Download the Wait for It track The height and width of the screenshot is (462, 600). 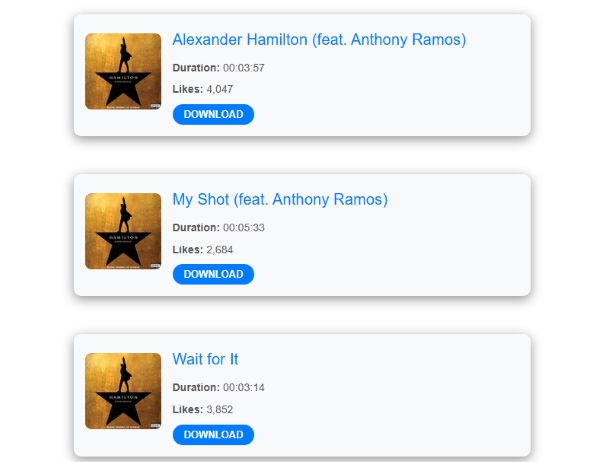coord(213,434)
